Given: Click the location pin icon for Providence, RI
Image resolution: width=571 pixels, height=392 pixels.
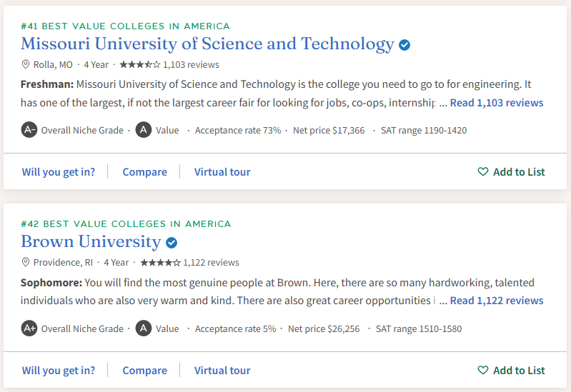Looking at the screenshot, I should [26, 262].
